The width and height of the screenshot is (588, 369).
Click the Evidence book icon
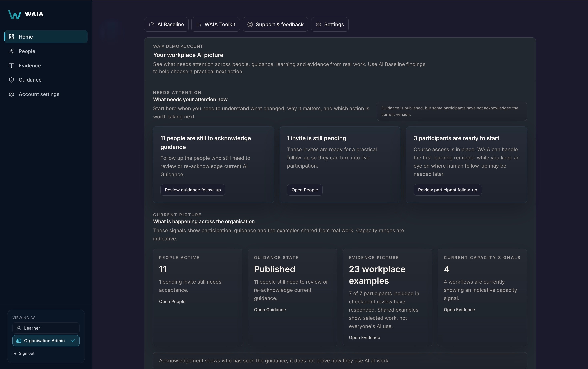pyautogui.click(x=11, y=65)
